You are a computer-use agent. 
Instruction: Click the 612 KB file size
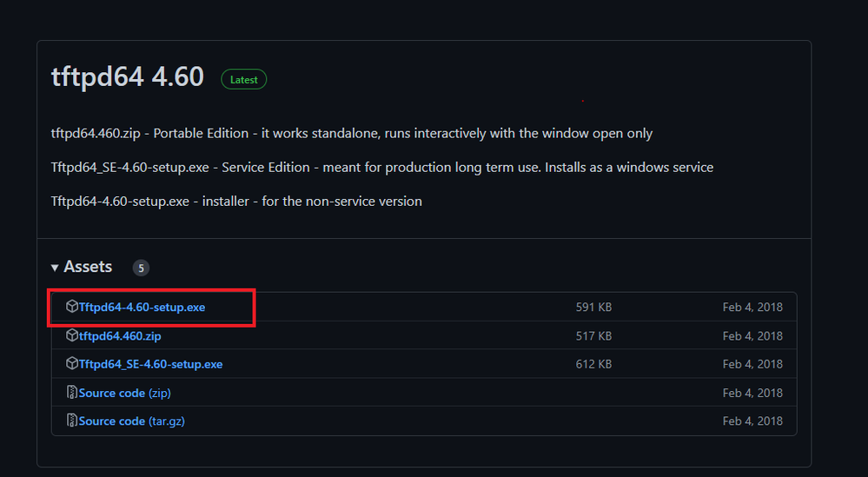[x=593, y=364]
